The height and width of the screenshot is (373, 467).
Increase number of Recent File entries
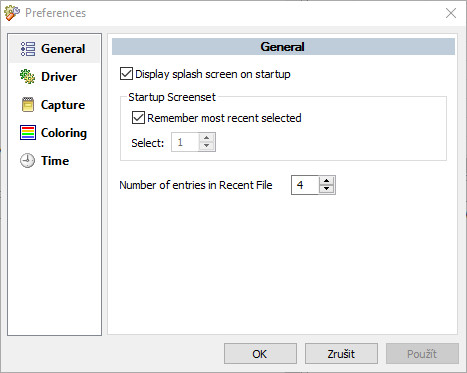[327, 181]
